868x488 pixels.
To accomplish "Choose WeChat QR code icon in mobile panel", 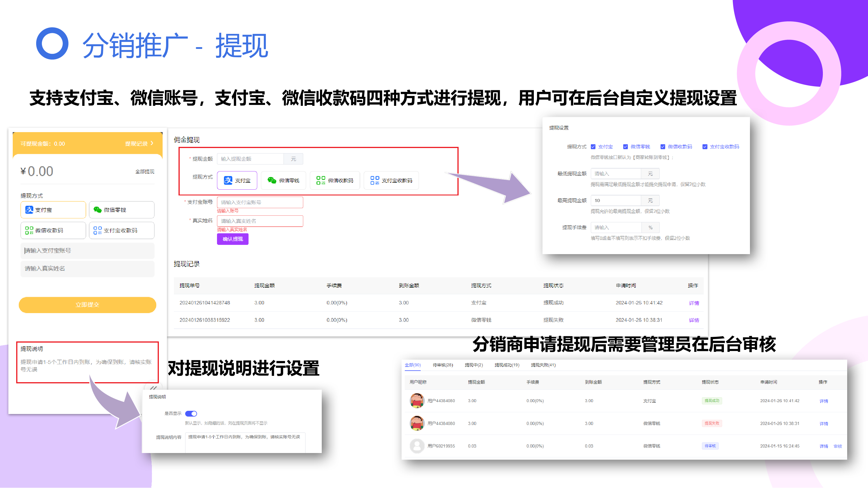I will point(29,230).
